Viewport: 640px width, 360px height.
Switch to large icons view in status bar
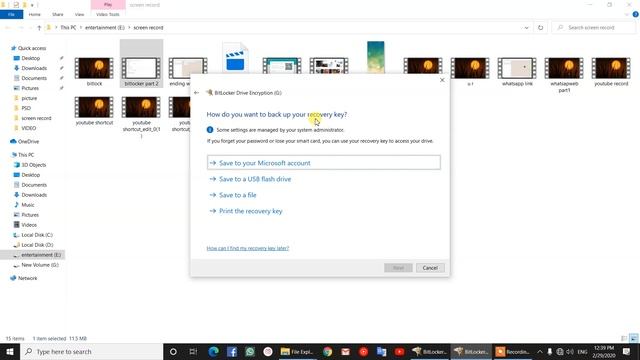tap(633, 338)
